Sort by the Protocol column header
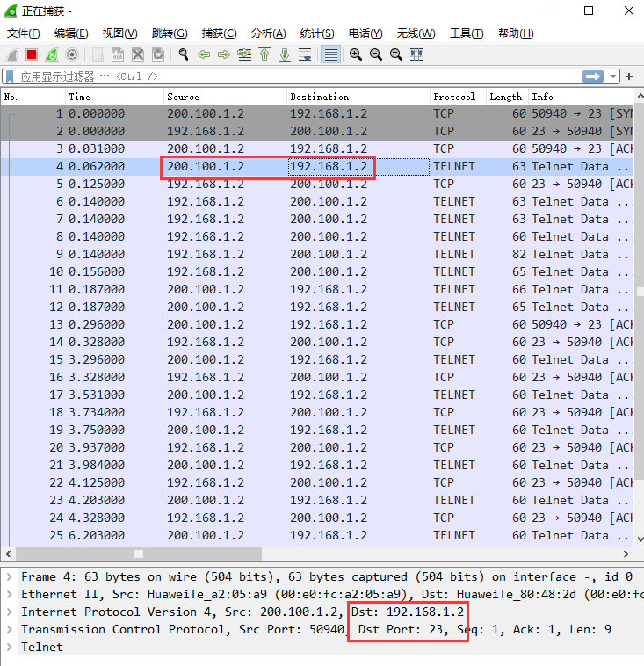Viewport: 644px width, 666px height. (458, 97)
